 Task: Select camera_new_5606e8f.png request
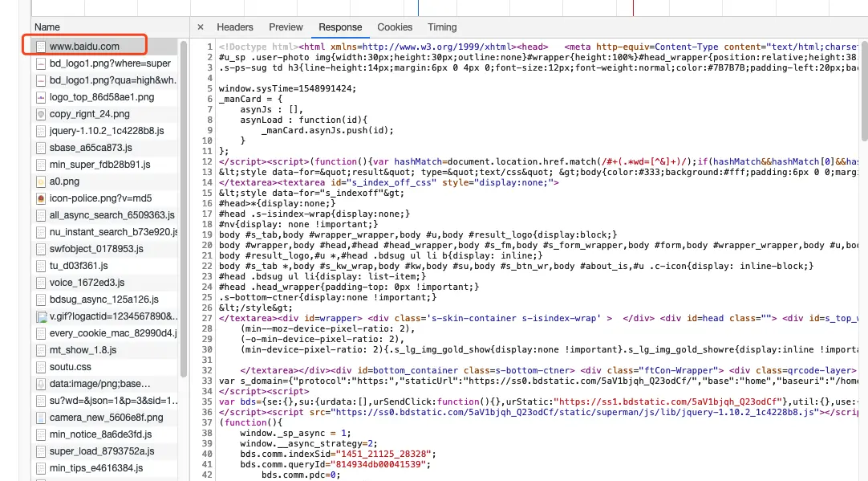click(104, 418)
